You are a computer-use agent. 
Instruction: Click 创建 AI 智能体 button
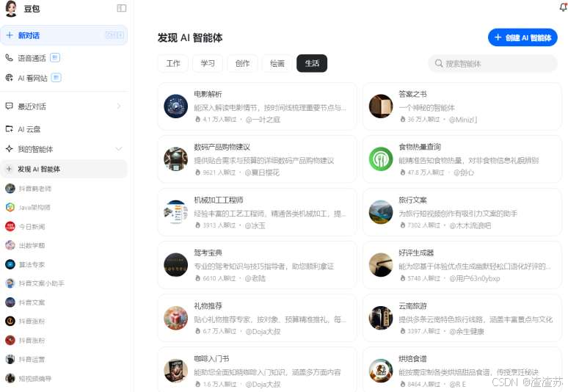pos(523,37)
